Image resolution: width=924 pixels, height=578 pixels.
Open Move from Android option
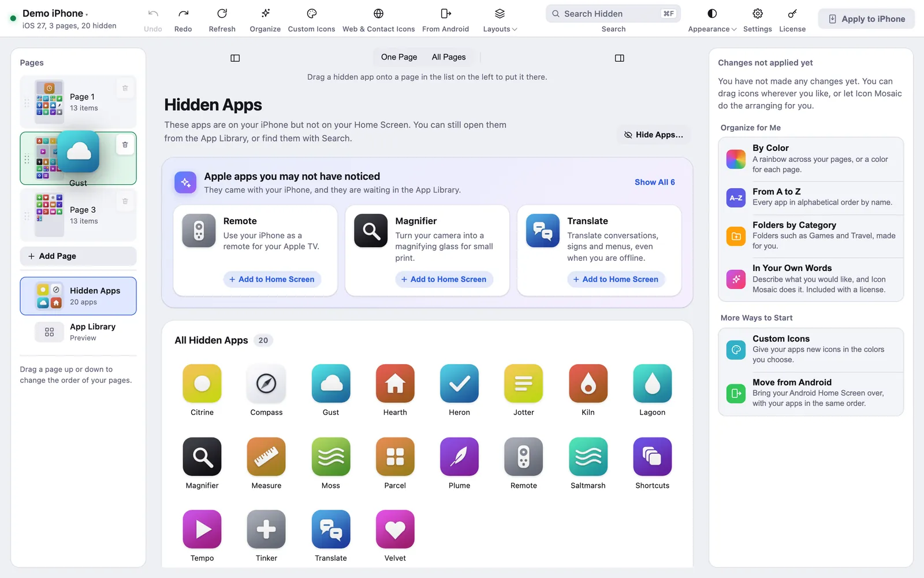[x=811, y=394]
